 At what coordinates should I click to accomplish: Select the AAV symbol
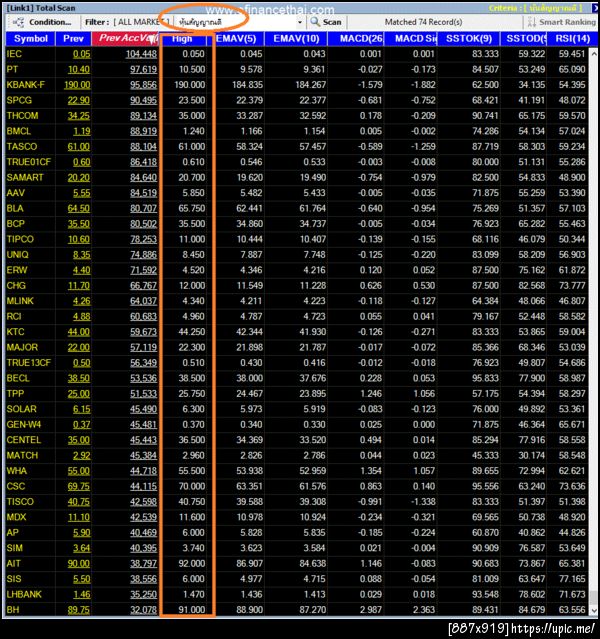point(16,193)
